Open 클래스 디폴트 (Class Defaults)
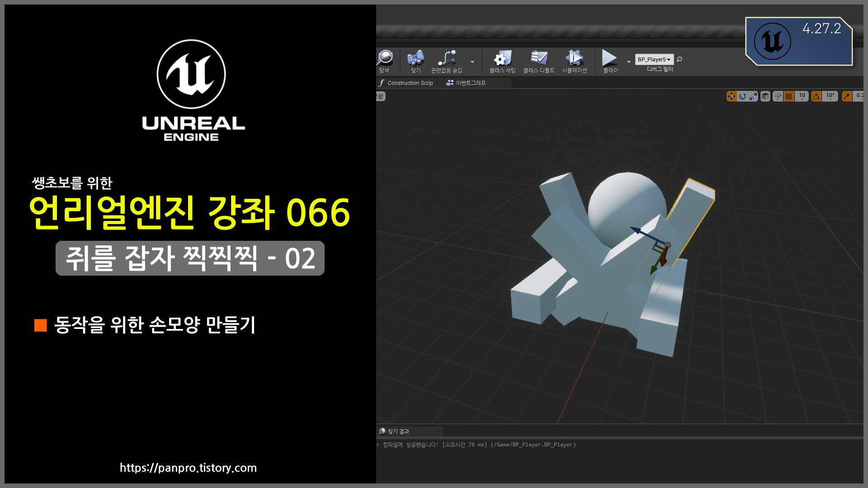 point(538,59)
